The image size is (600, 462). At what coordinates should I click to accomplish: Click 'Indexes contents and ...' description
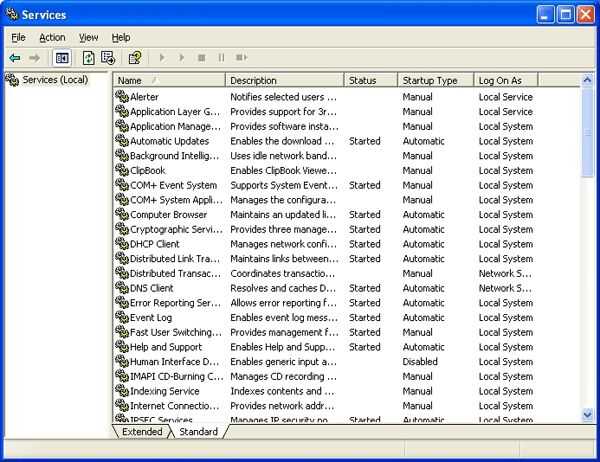pyautogui.click(x=282, y=391)
